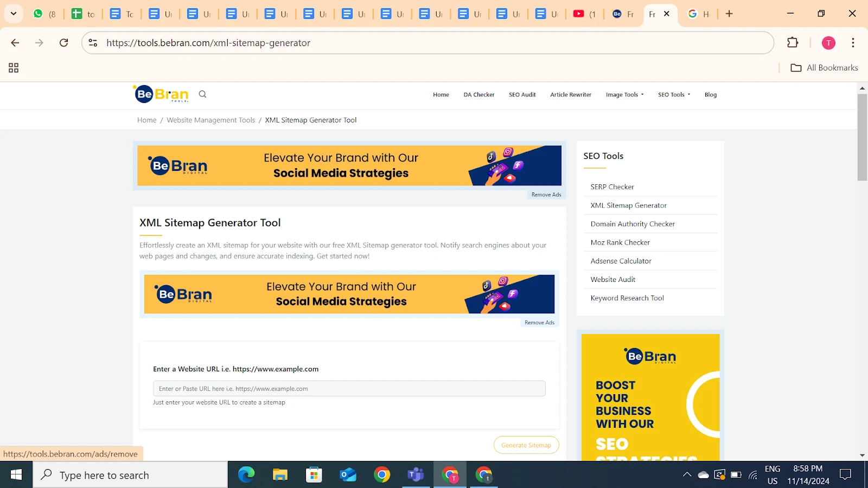This screenshot has width=868, height=488.
Task: Open the Chrome profile avatar
Action: (x=828, y=43)
